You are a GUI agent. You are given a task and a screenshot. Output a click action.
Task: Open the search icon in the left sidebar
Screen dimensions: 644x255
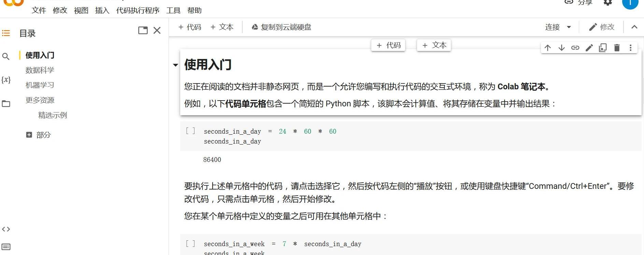coord(6,56)
